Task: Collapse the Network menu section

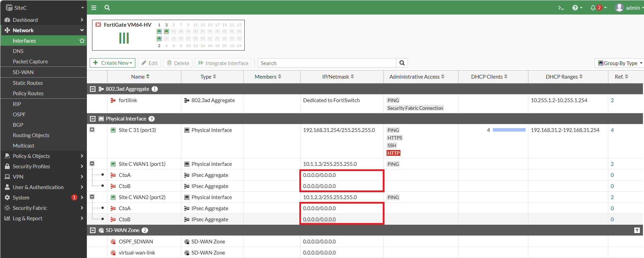Action: [x=43, y=30]
